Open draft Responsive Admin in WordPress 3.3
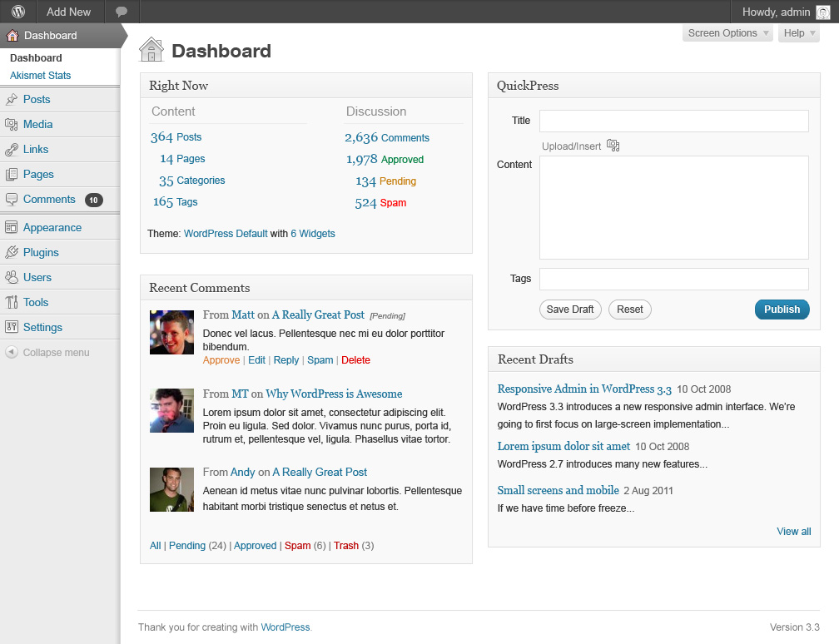The height and width of the screenshot is (644, 839). tap(584, 389)
